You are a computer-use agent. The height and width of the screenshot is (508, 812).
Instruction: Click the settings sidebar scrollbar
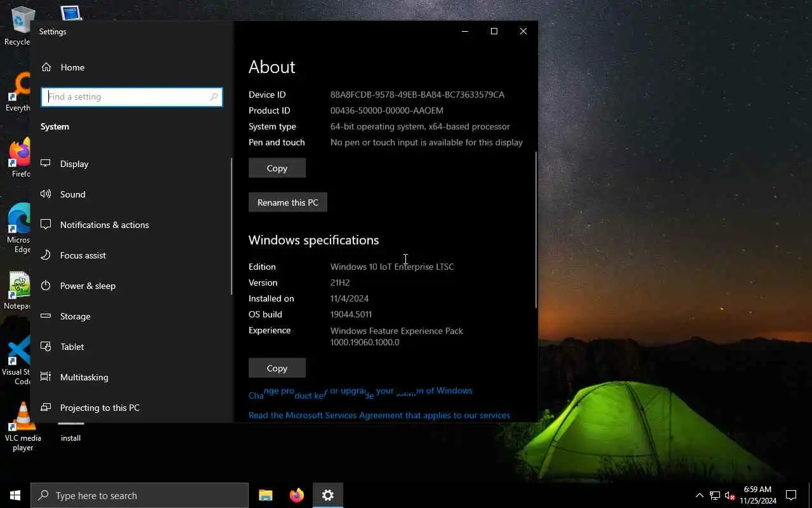(x=232, y=226)
